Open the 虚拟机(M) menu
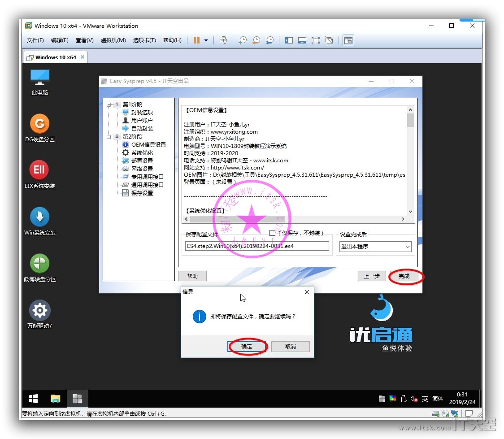Screen dimensions: 504x439 coord(113,40)
